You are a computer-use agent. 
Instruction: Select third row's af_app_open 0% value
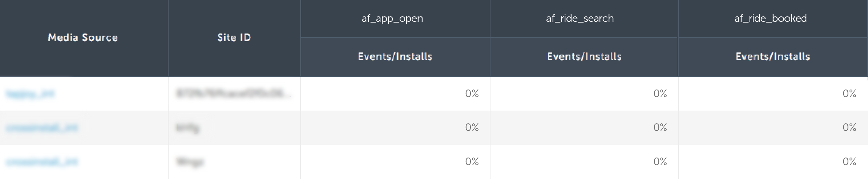pos(472,162)
